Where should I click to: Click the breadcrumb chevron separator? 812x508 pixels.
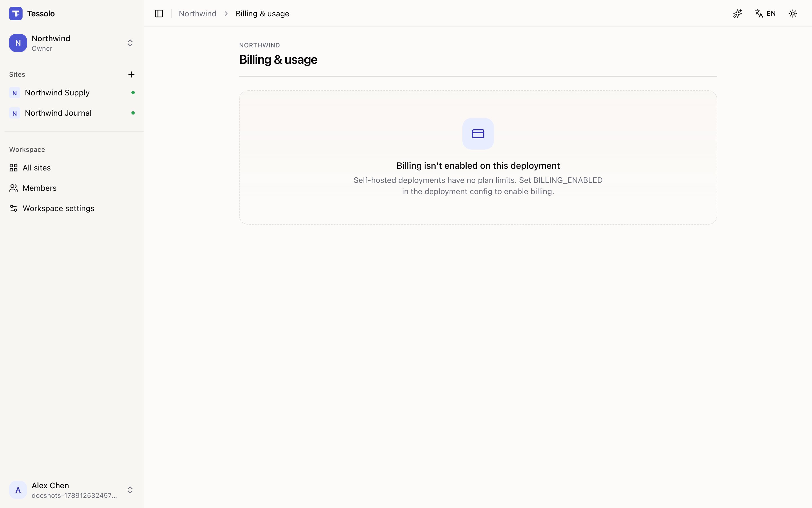(x=226, y=14)
